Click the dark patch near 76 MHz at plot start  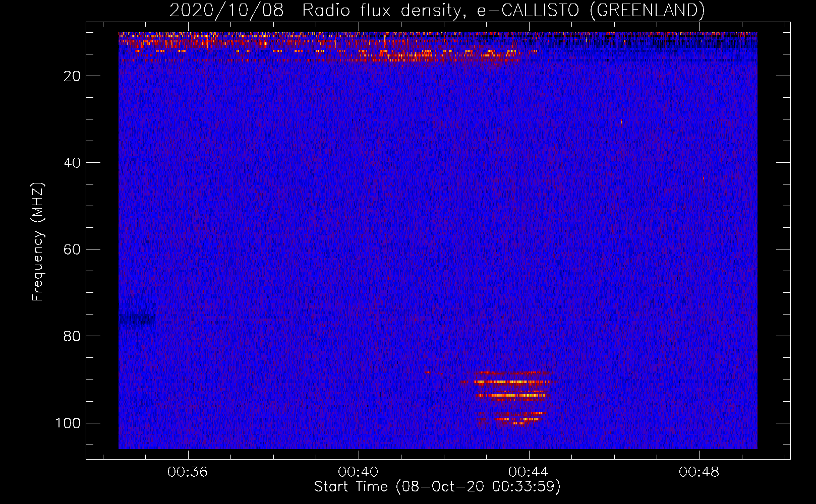[x=136, y=319]
